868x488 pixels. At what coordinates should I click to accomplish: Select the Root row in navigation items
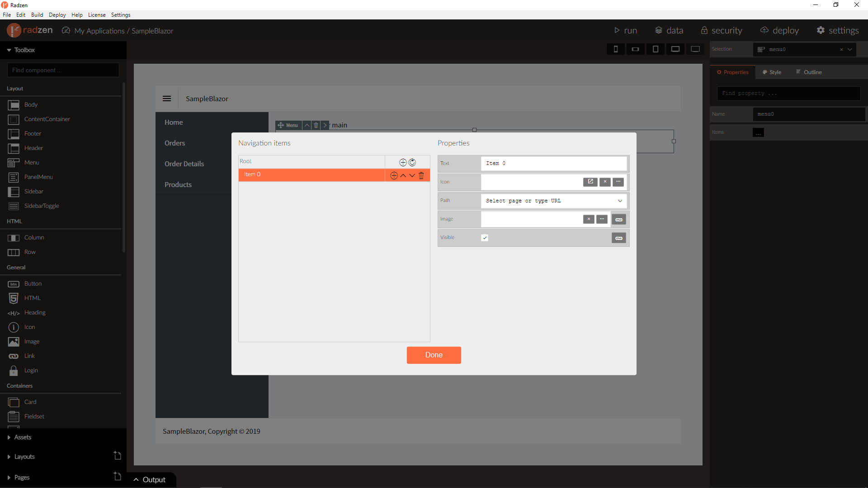pyautogui.click(x=311, y=162)
